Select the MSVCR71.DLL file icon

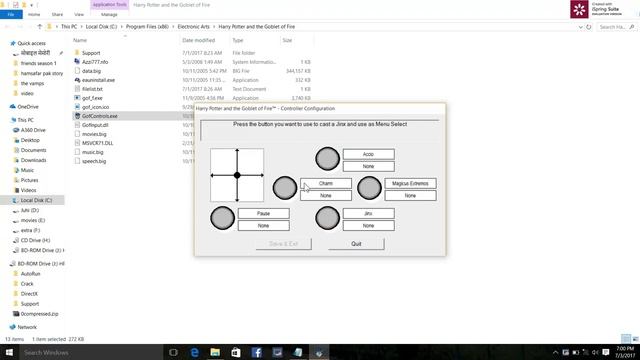pos(77,143)
